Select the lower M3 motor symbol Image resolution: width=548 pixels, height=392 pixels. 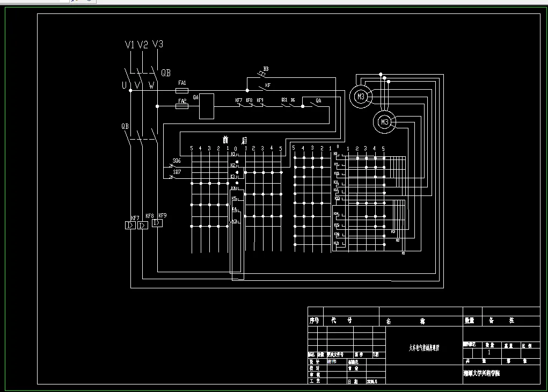384,122
